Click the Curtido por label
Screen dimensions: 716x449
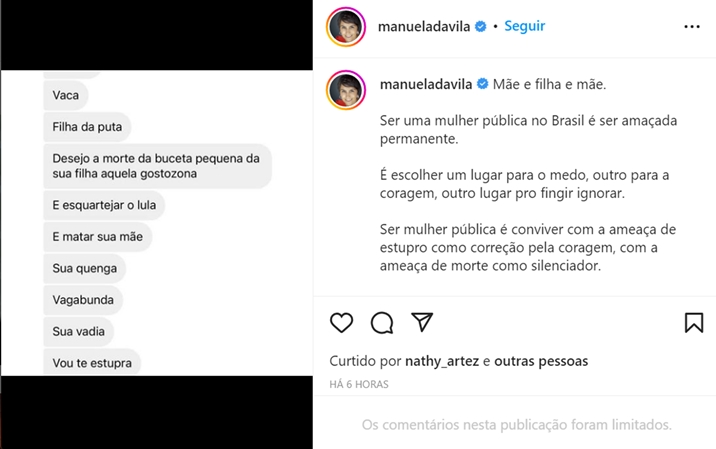pyautogui.click(x=365, y=361)
